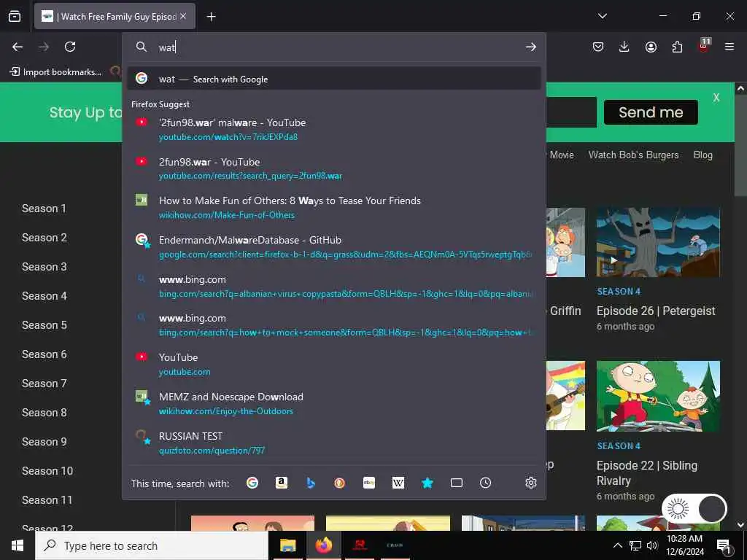Search open Tabs with tab icon
The width and height of the screenshot is (747, 560).
click(457, 483)
